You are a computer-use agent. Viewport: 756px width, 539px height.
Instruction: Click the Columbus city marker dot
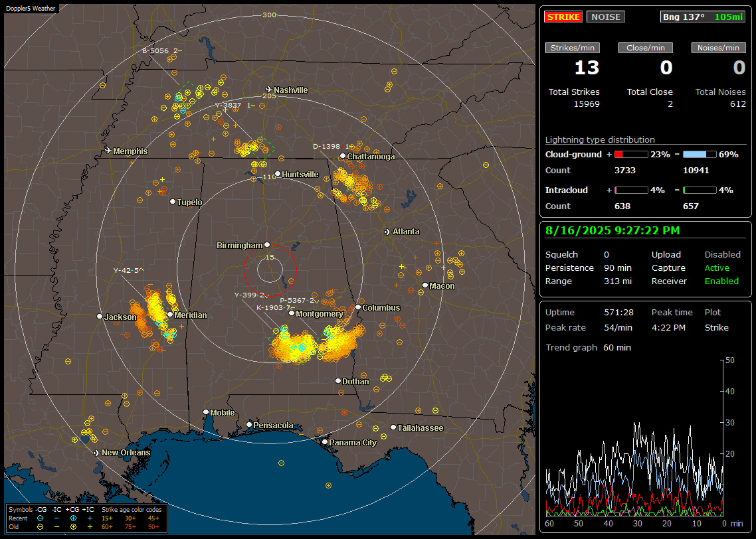[358, 307]
